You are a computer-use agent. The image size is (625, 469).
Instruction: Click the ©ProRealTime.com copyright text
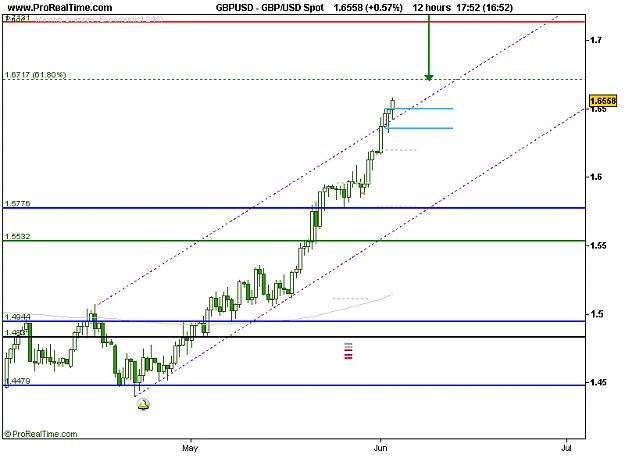(x=41, y=434)
